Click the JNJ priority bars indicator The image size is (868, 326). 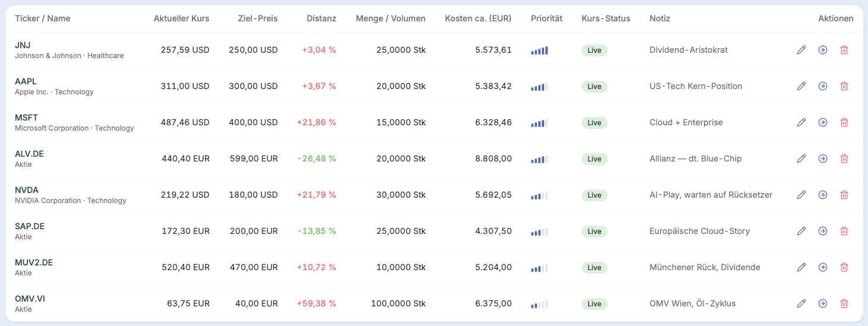tap(539, 51)
